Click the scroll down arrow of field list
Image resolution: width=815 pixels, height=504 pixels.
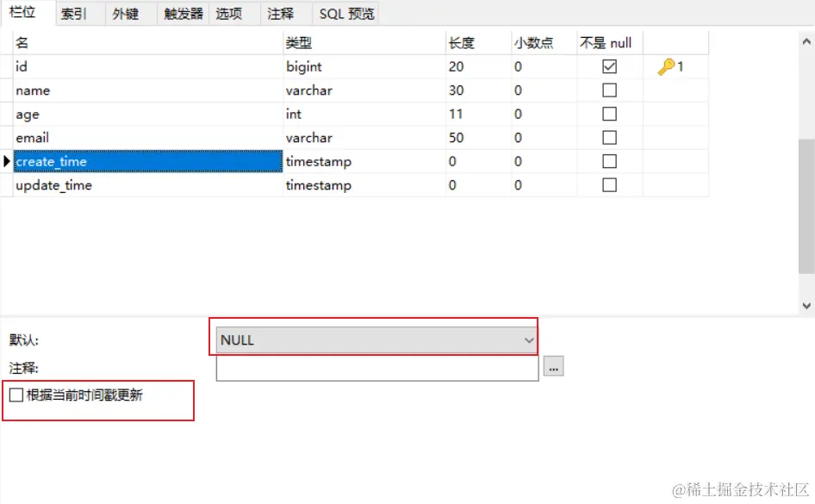click(806, 306)
